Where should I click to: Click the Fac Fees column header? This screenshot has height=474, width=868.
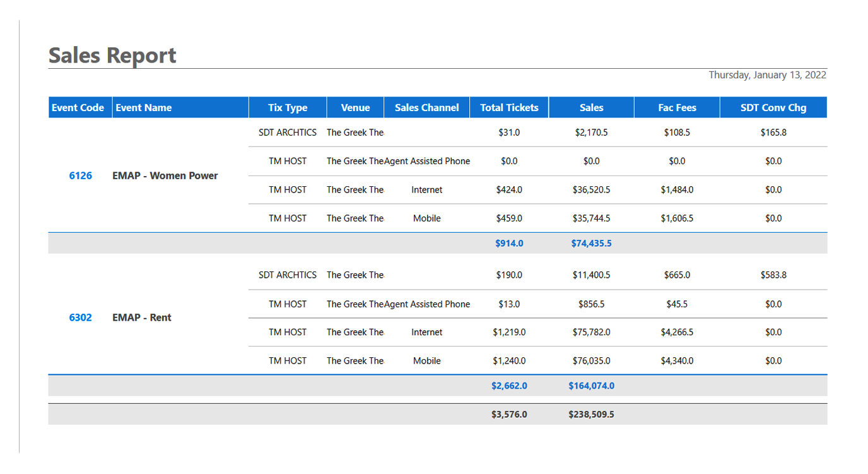pos(677,107)
